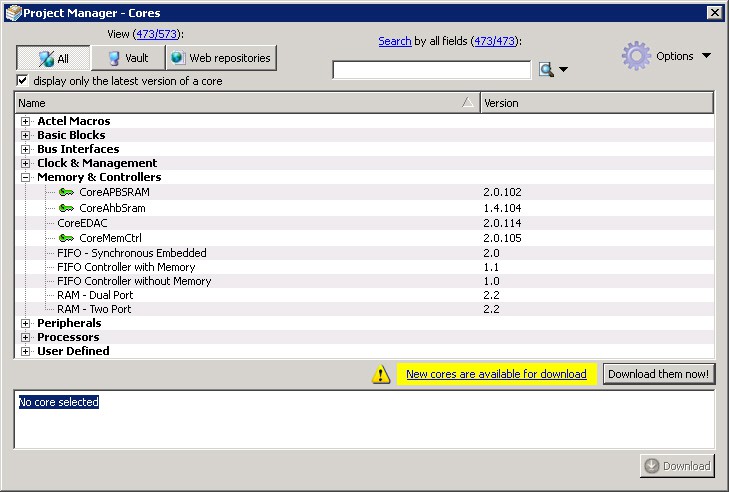
Task: Select FIFO Controller without Memory row
Action: click(x=365, y=281)
